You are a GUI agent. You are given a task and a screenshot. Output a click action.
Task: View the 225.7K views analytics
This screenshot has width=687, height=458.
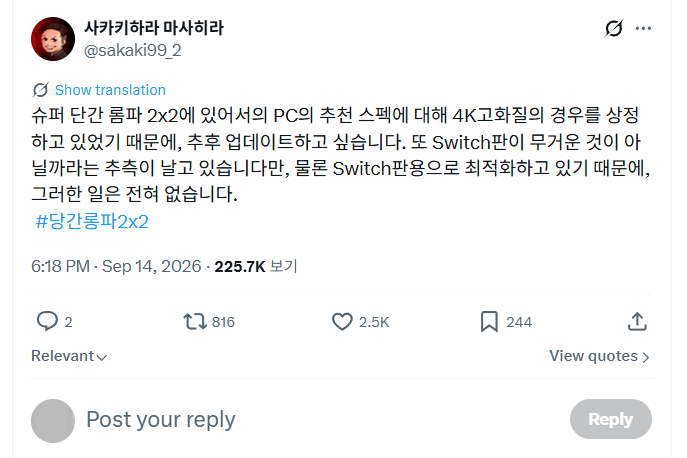tap(256, 266)
